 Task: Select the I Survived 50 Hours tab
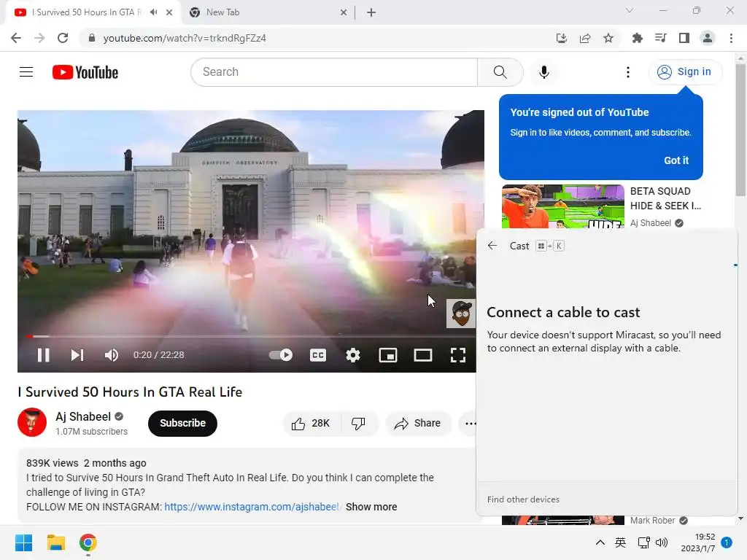pyautogui.click(x=87, y=12)
